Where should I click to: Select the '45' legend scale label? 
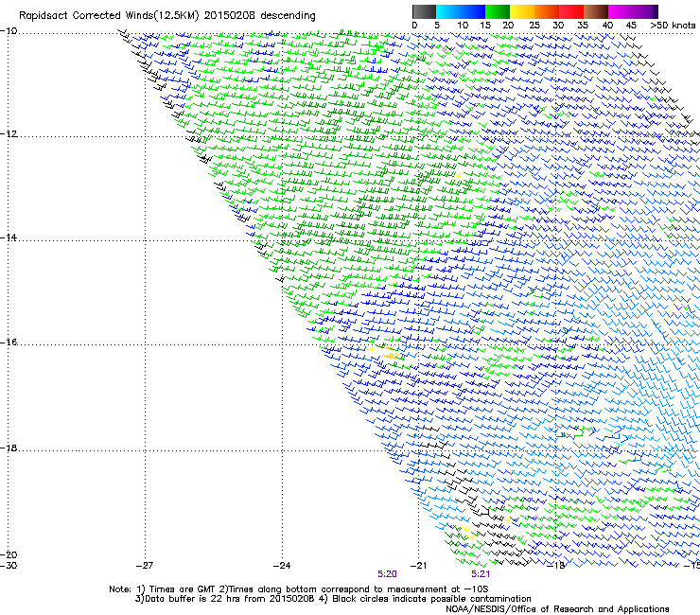coord(631,26)
